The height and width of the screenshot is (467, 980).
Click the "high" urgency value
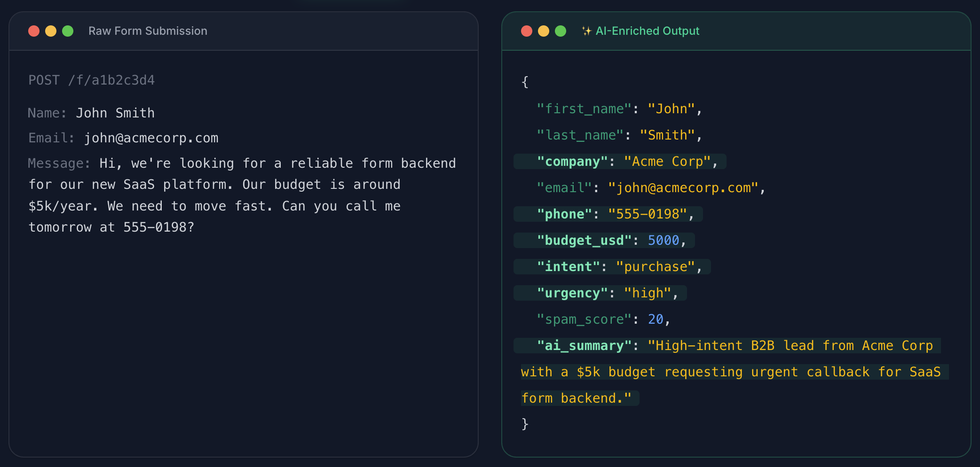pos(647,293)
